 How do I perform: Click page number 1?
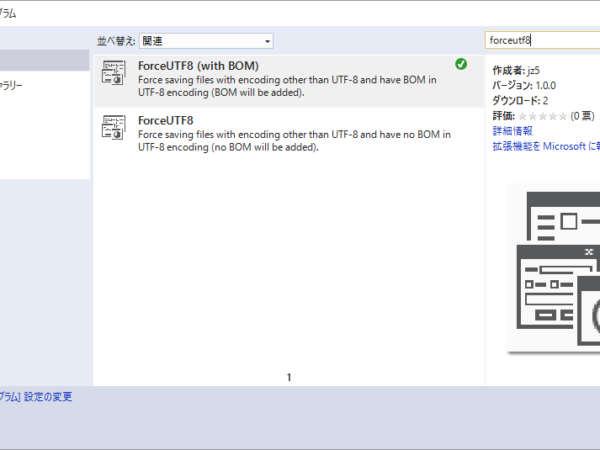point(289,377)
